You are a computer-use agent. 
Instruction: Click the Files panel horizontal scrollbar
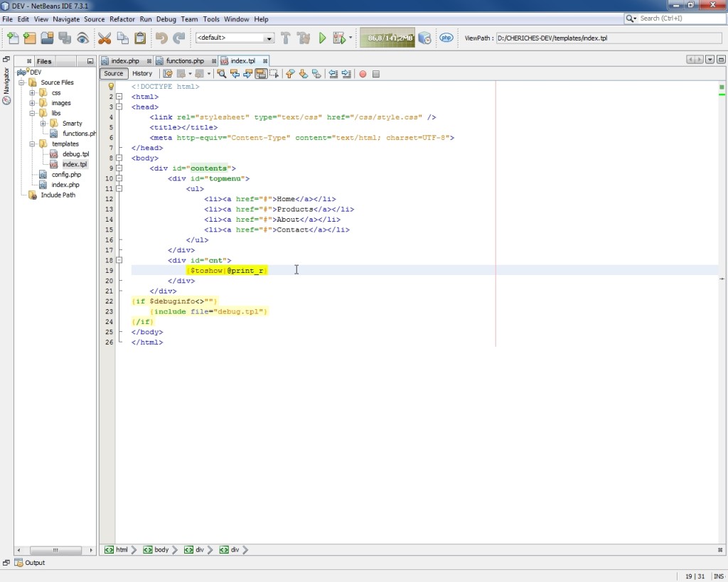pos(55,551)
